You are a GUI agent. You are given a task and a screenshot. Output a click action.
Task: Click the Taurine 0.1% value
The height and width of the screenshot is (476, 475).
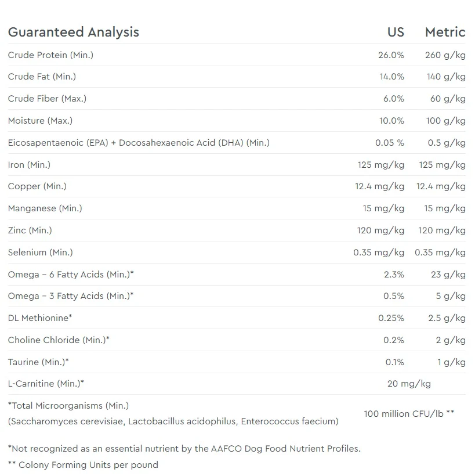point(395,362)
